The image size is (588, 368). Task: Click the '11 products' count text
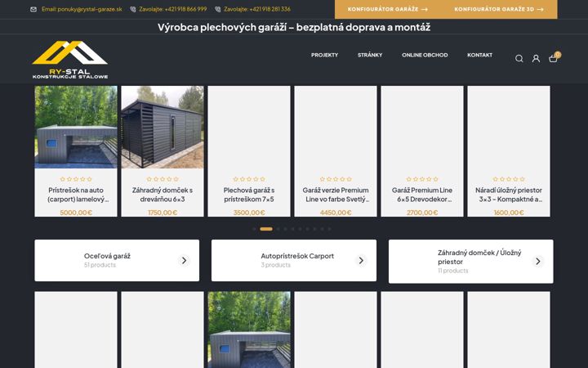[x=453, y=271]
